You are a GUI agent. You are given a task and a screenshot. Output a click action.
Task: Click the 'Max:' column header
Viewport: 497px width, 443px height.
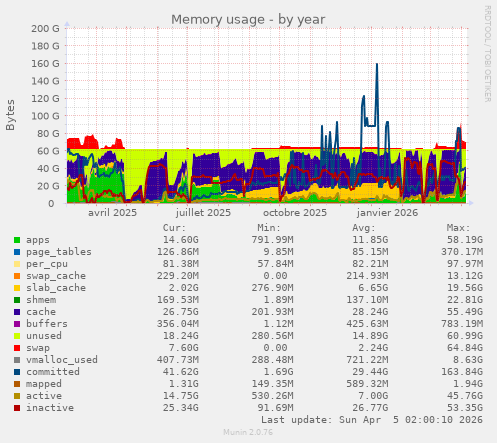click(458, 228)
